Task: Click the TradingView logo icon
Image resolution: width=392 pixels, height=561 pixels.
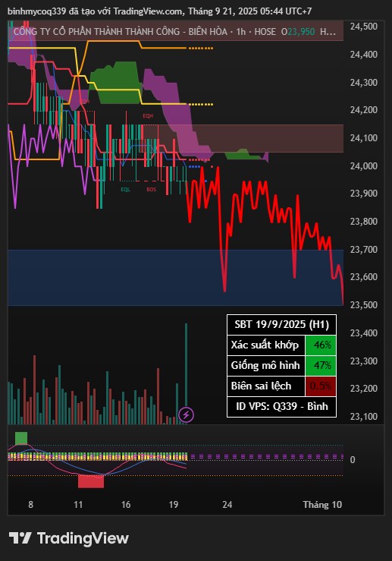Action: click(20, 537)
